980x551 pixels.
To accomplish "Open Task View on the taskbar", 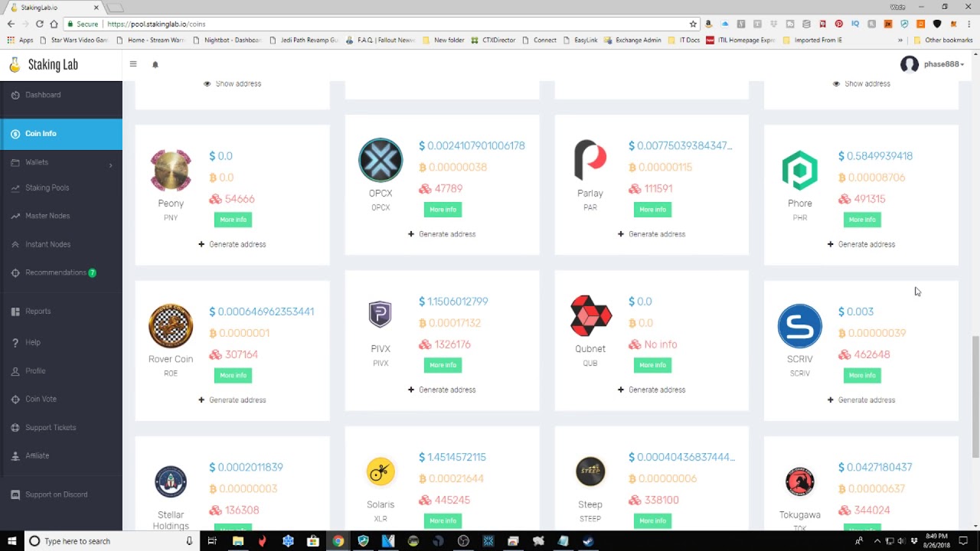I will coord(212,541).
